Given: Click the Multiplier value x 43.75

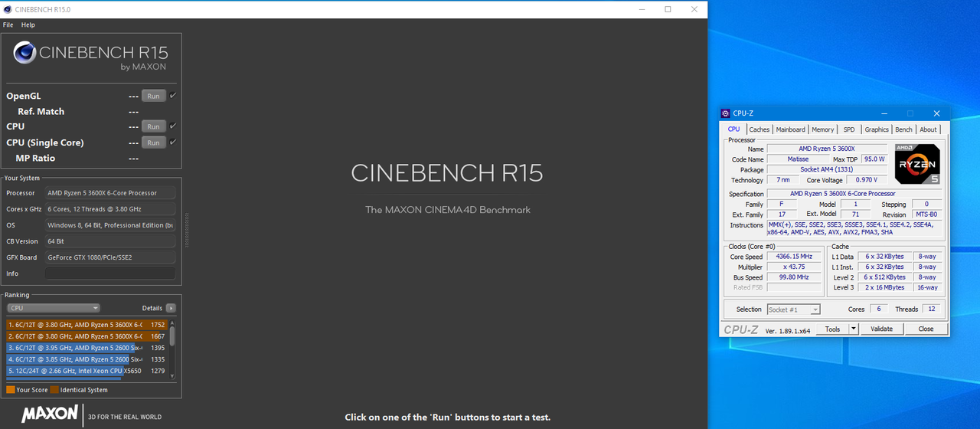Looking at the screenshot, I should [x=795, y=267].
